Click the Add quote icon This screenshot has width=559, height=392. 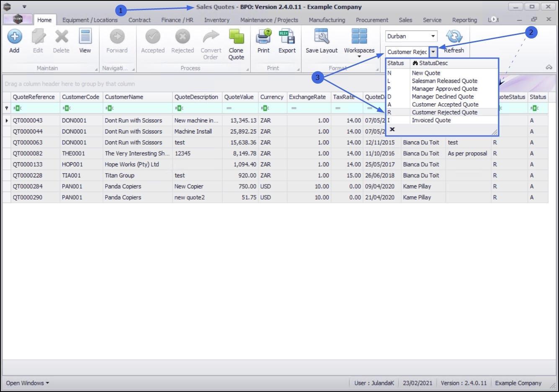(x=15, y=37)
